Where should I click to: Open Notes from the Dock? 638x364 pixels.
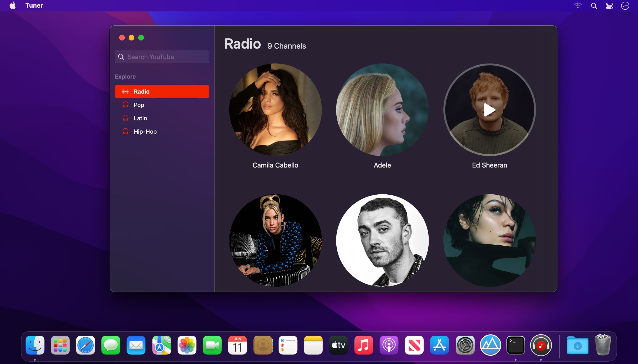313,345
